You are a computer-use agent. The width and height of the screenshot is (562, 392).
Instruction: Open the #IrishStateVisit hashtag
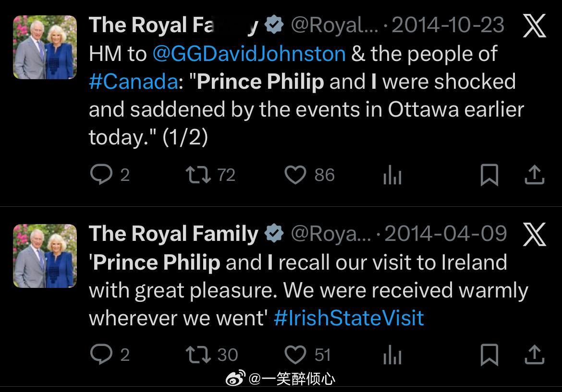point(349,318)
